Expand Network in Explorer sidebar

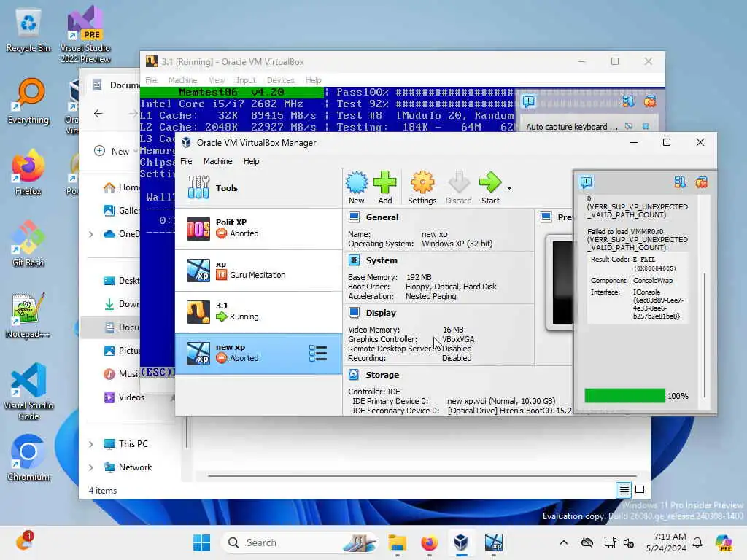[x=91, y=467]
